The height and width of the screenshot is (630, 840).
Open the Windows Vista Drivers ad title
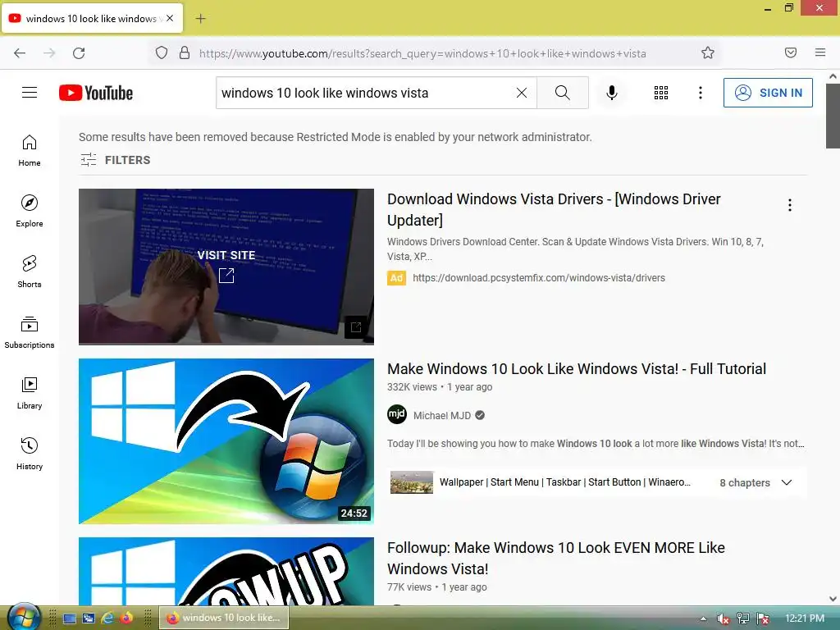554,209
